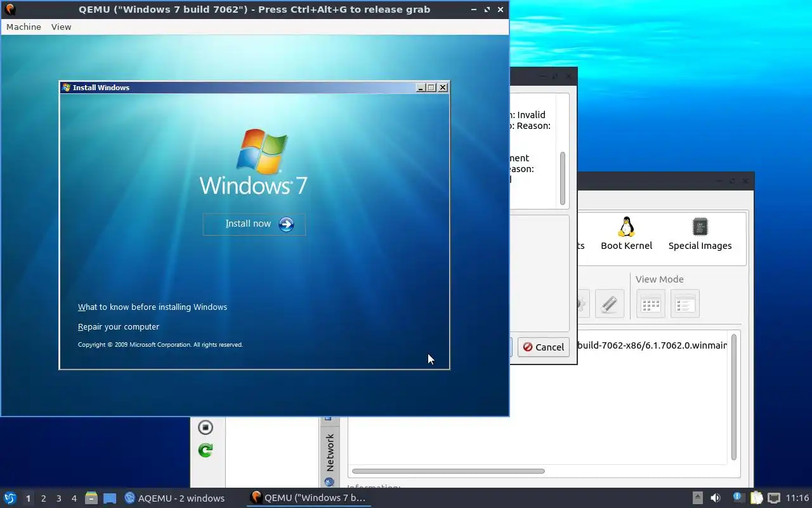The width and height of the screenshot is (812, 508).
Task: Maximize the Install Windows dialog
Action: click(431, 88)
